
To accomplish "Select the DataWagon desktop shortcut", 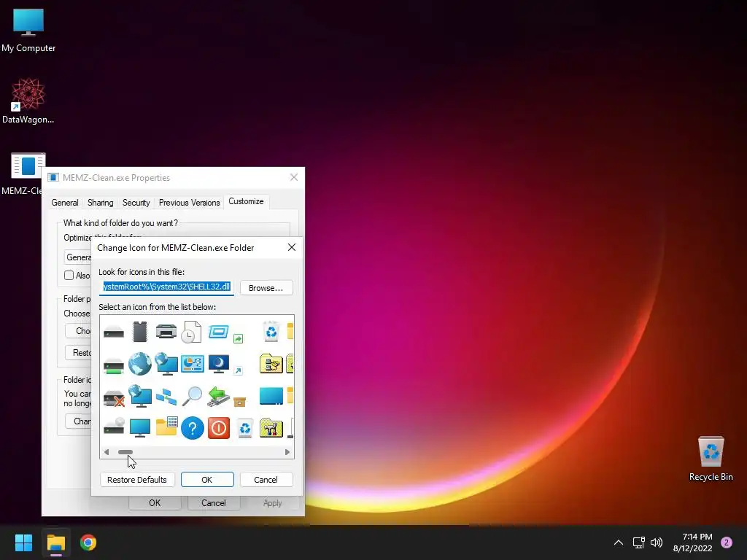I will (x=28, y=101).
